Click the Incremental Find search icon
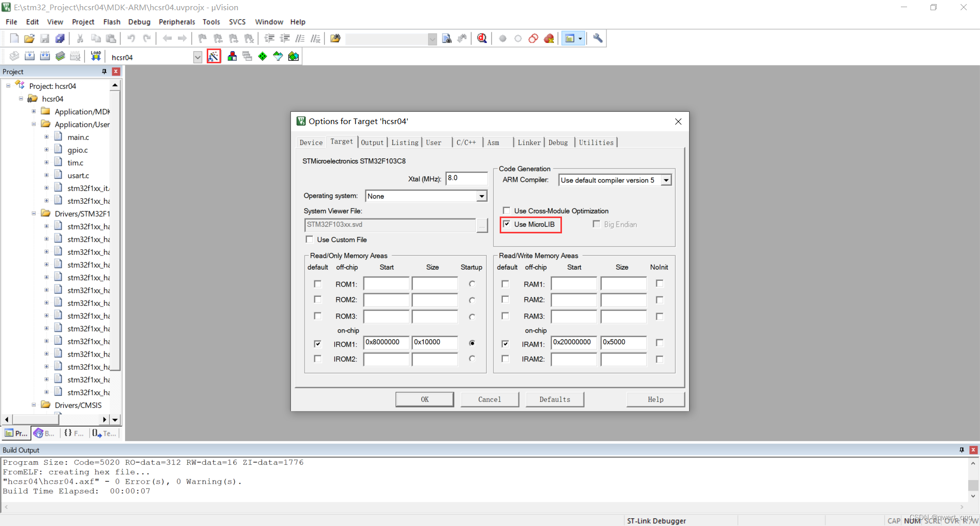Viewport: 980px width, 526px height. [x=462, y=38]
